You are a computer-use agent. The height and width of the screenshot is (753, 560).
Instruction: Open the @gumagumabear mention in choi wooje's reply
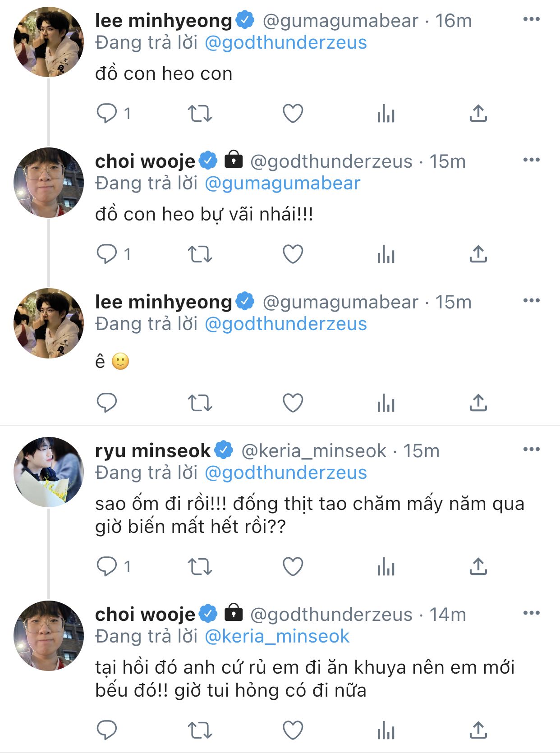(282, 184)
